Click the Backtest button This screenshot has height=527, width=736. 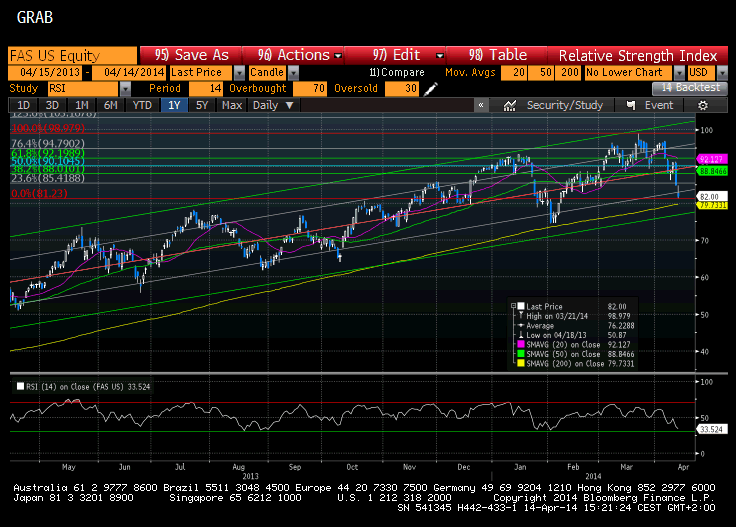[x=690, y=88]
